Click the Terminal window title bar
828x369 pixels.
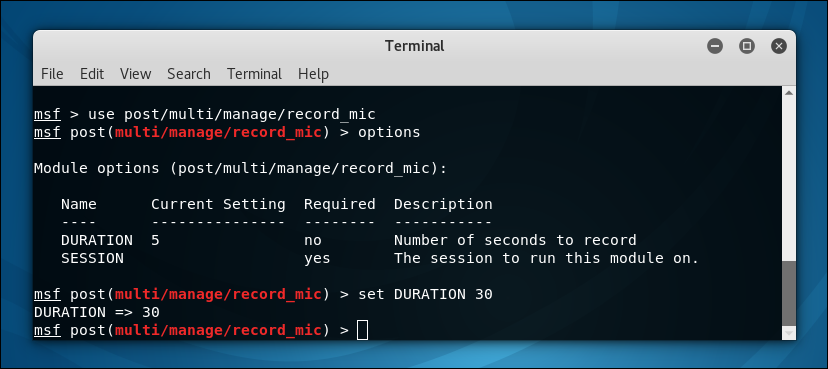pos(415,46)
